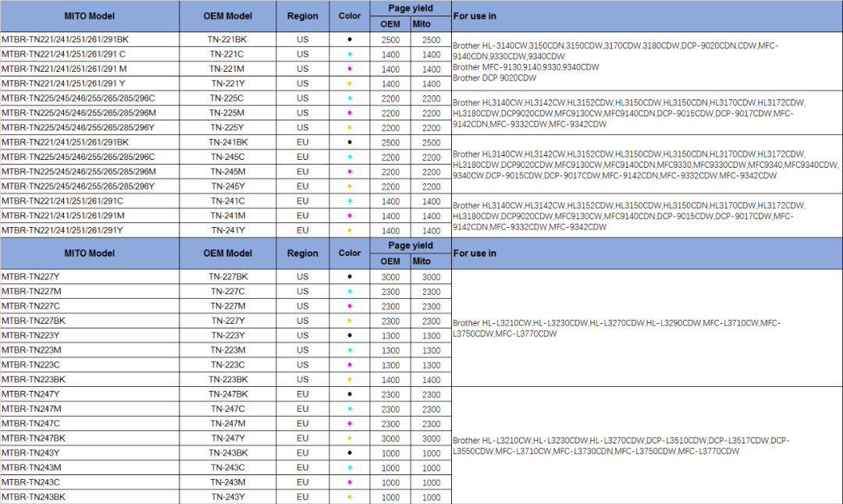The image size is (843, 504).
Task: Click the TN-223BK OEM model cell
Action: coord(227,379)
